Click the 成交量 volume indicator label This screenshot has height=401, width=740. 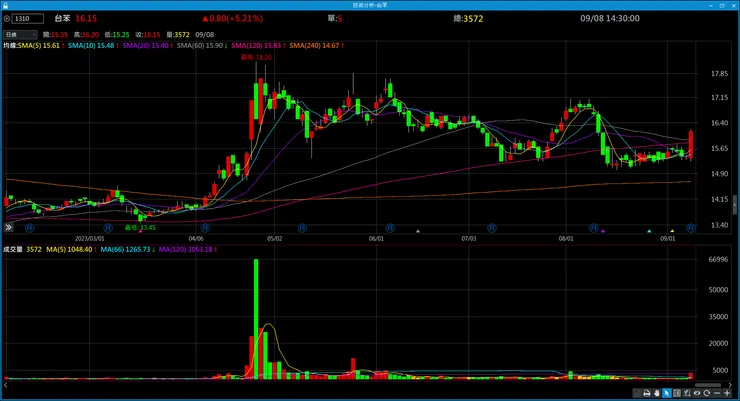point(13,249)
